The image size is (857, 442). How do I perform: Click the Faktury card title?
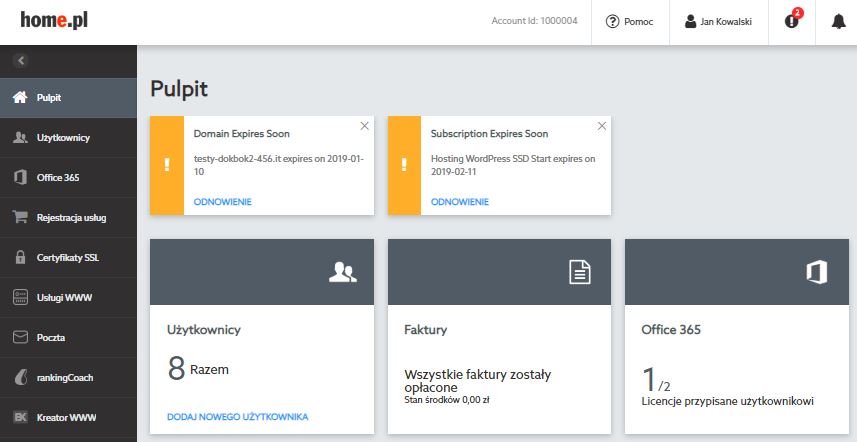(x=426, y=330)
